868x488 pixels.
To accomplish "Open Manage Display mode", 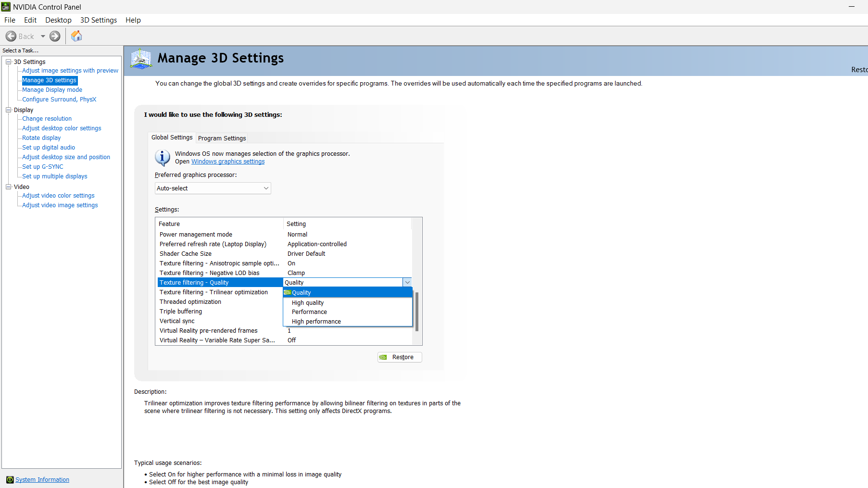I will coord(52,90).
